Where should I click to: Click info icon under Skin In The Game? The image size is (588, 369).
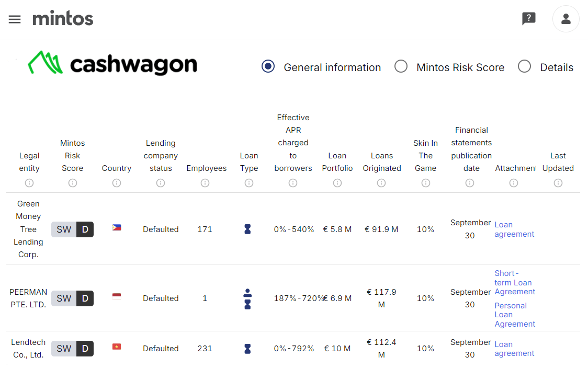[426, 183]
